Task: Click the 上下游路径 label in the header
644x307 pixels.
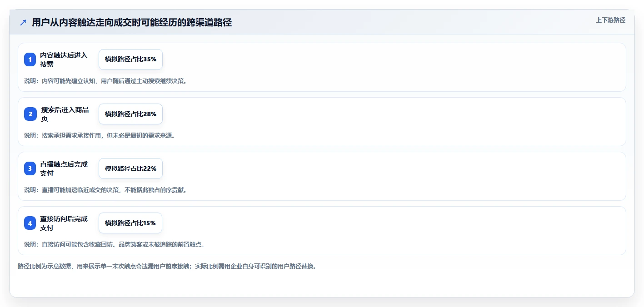Action: click(x=610, y=20)
